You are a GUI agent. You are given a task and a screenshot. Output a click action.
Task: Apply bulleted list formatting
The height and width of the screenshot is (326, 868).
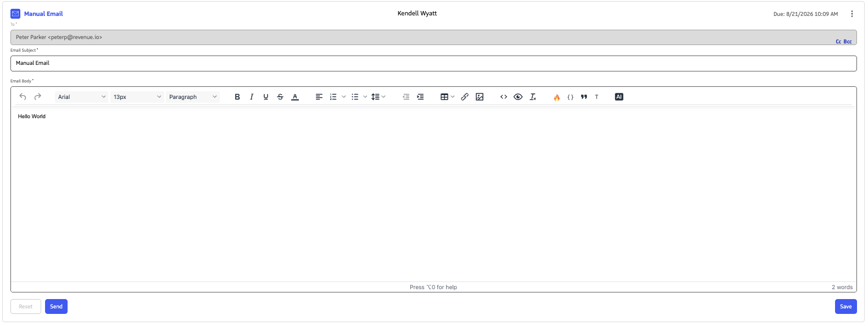(x=355, y=97)
